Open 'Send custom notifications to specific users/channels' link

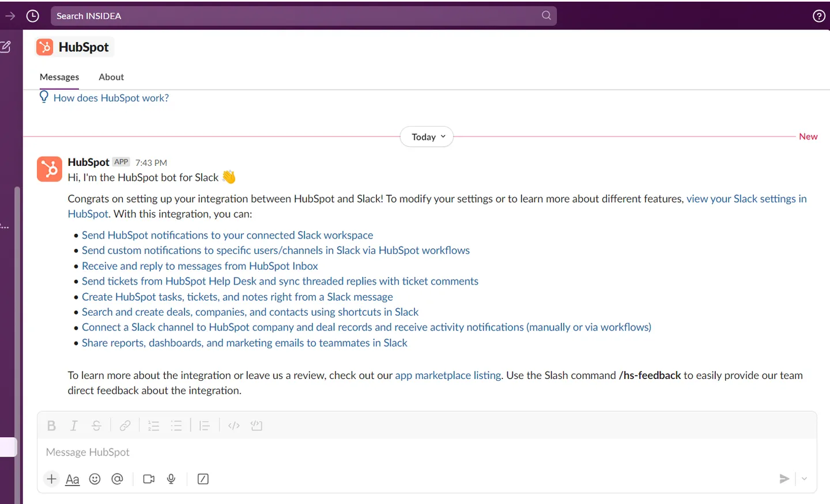tap(276, 251)
